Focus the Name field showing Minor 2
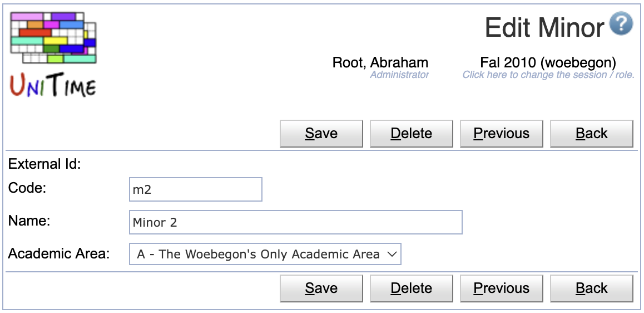Viewport: 644px width, 313px height. click(x=296, y=222)
